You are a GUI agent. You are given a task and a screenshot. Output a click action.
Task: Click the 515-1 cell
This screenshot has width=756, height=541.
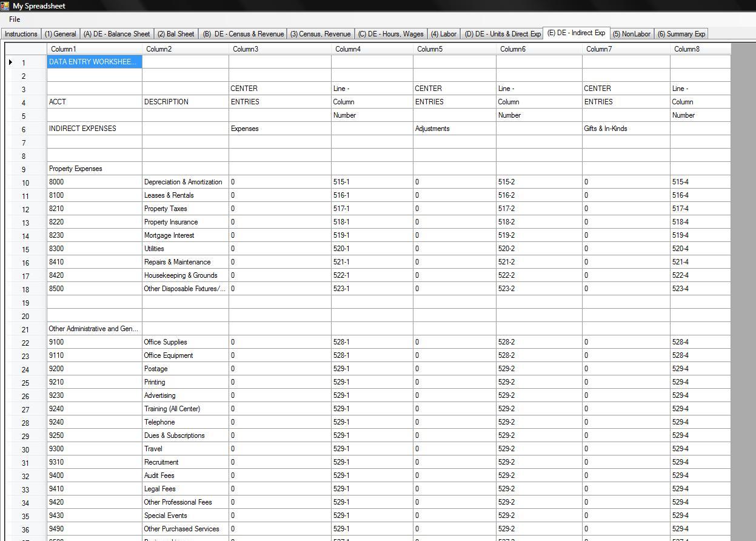click(x=372, y=182)
